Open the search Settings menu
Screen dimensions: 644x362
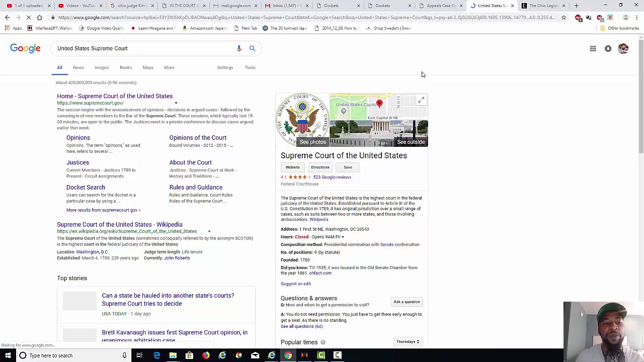click(225, 67)
